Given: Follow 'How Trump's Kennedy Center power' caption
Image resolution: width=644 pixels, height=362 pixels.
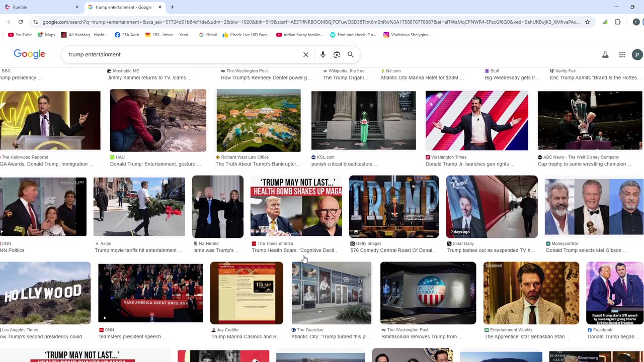Looking at the screenshot, I should coord(266,78).
